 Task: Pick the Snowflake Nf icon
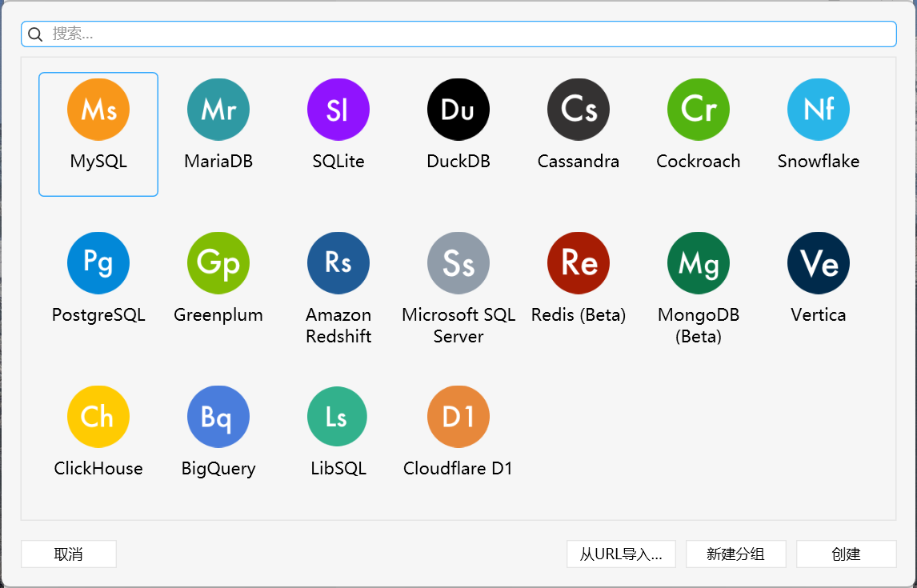[818, 110]
